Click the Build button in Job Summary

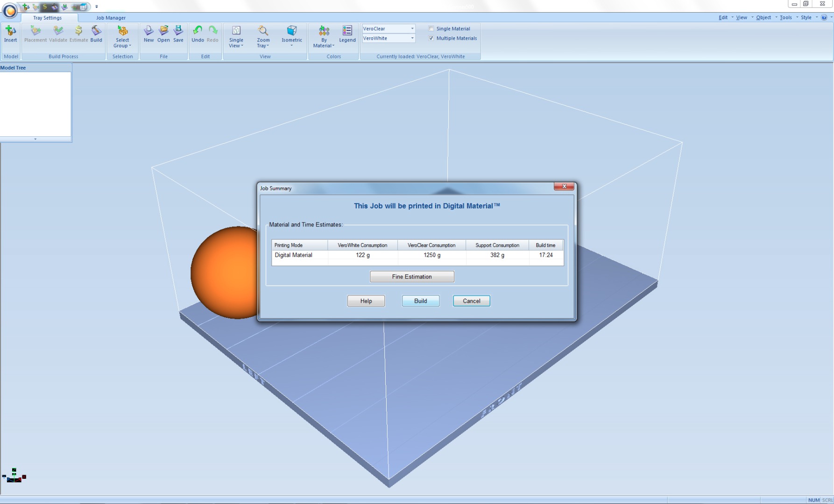coord(421,301)
